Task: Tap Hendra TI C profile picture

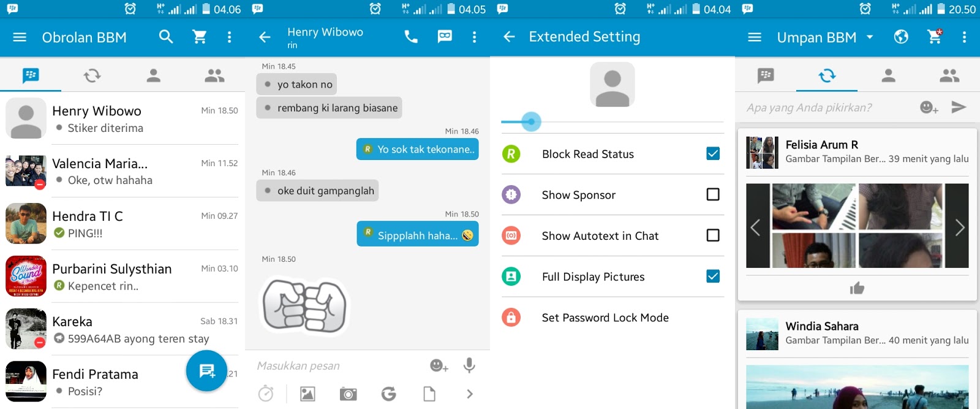Action: click(x=26, y=223)
